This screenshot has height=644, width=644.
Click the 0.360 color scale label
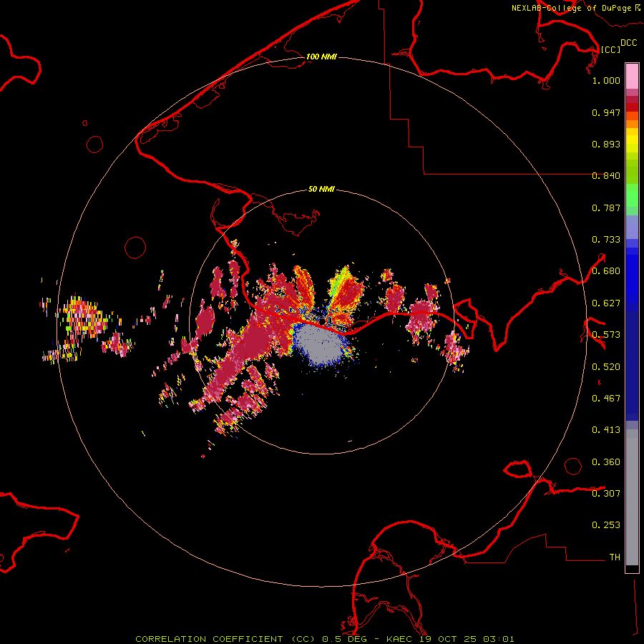(x=606, y=462)
